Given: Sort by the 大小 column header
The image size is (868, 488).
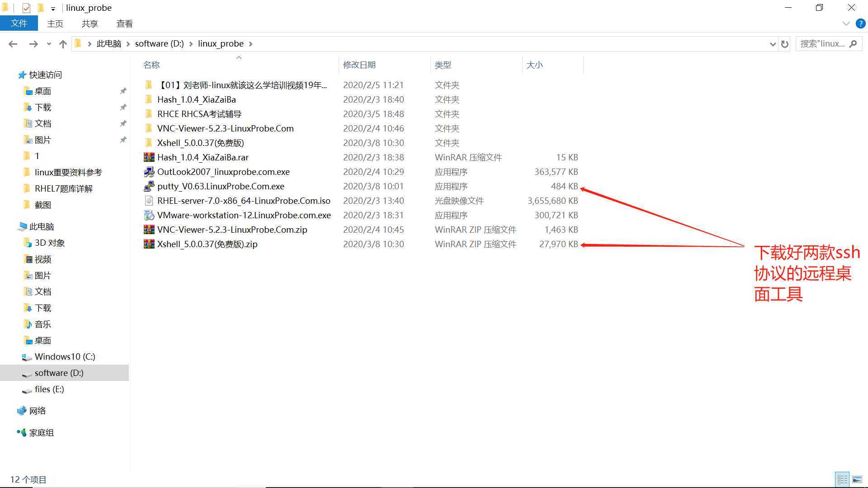Looking at the screenshot, I should (x=534, y=65).
